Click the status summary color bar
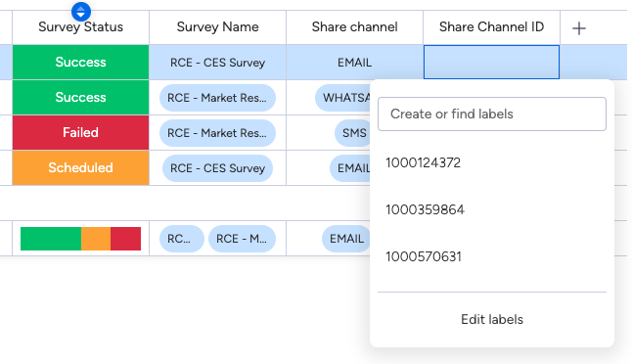The height and width of the screenshot is (364, 632). click(x=80, y=239)
